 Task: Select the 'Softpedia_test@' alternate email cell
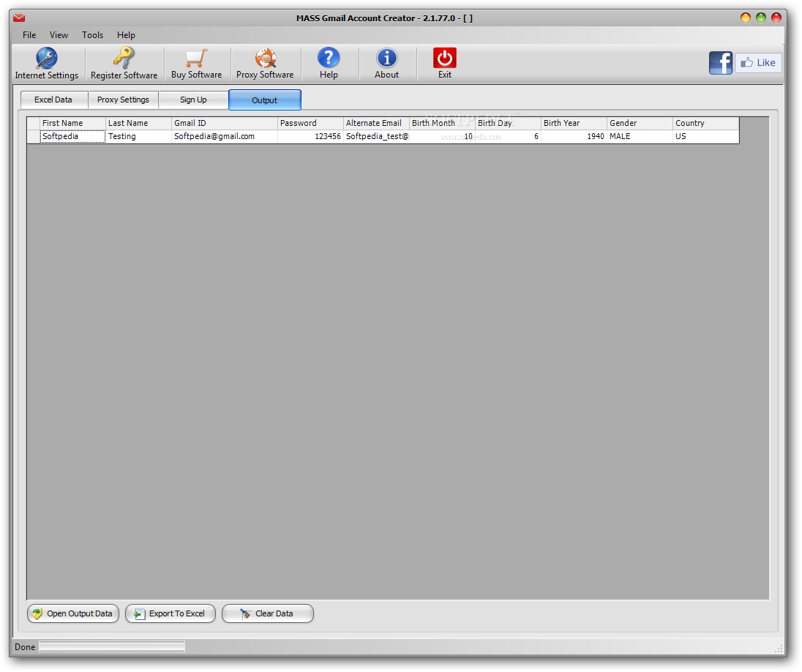click(376, 137)
